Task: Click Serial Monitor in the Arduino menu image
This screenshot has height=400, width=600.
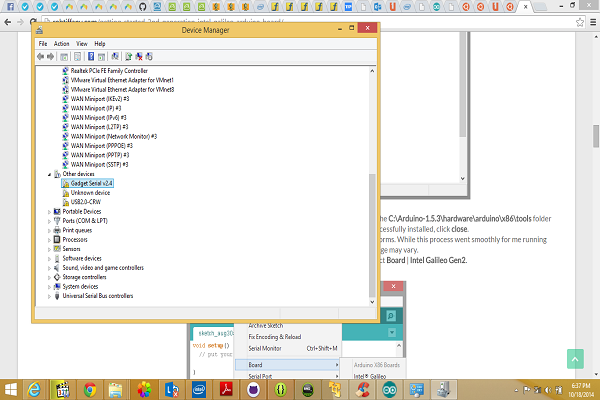Action: tap(265, 348)
